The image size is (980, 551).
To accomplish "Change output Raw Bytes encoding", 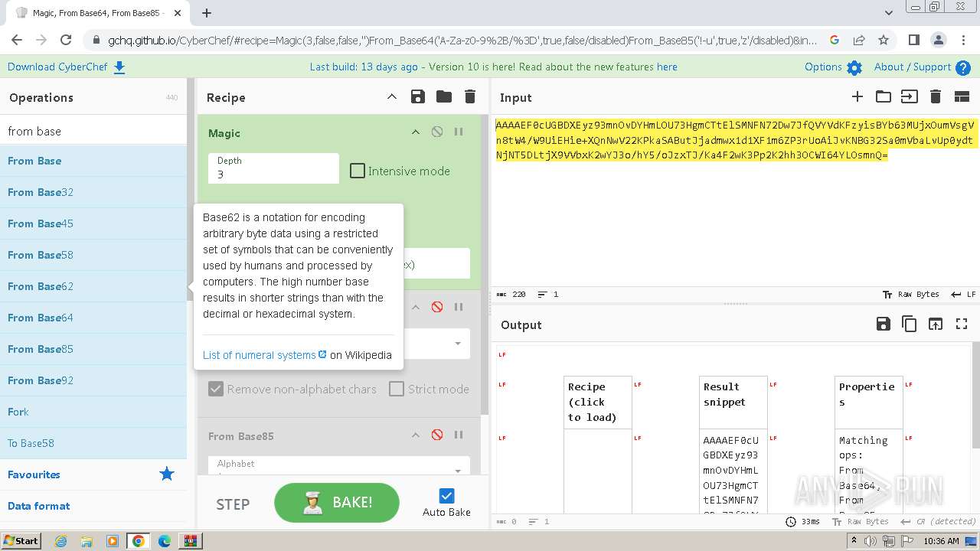I will click(861, 521).
